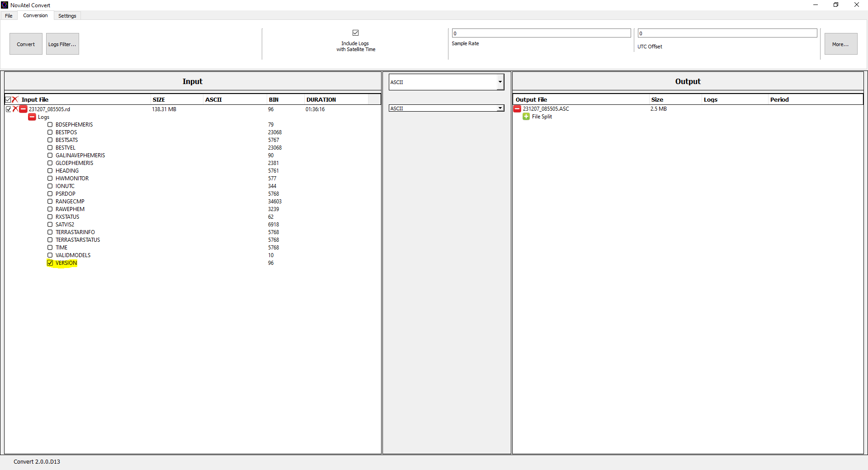The image size is (868, 470).
Task: Tick the RXSTATUS log checkbox
Action: pyautogui.click(x=50, y=217)
